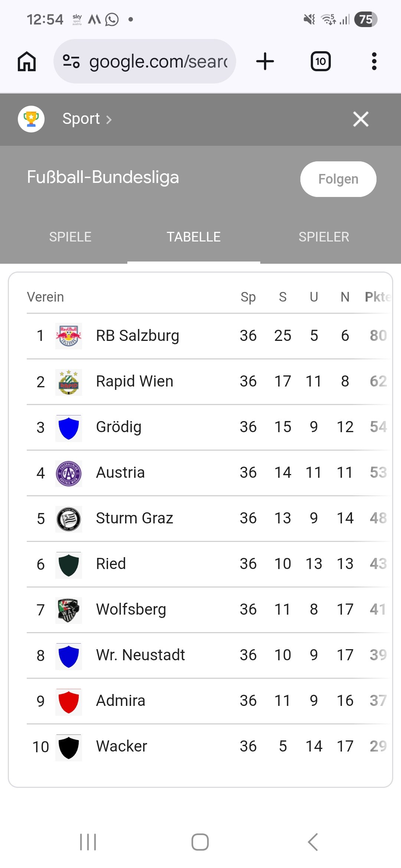Tap the browser home icon
Image resolution: width=401 pixels, height=868 pixels.
coord(27,61)
